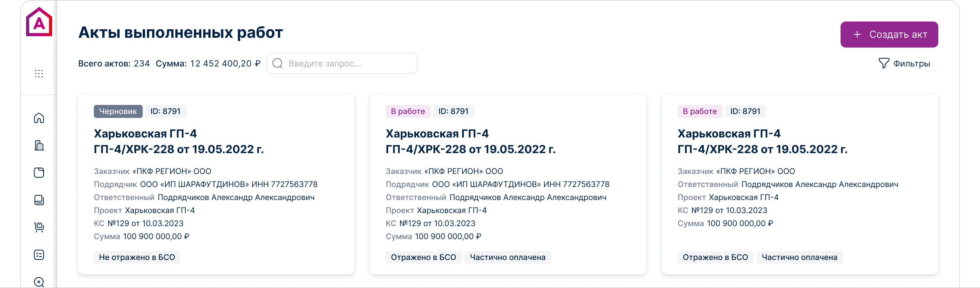Open the checklist tasks sidebar icon
The width and height of the screenshot is (980, 288).
click(39, 254)
